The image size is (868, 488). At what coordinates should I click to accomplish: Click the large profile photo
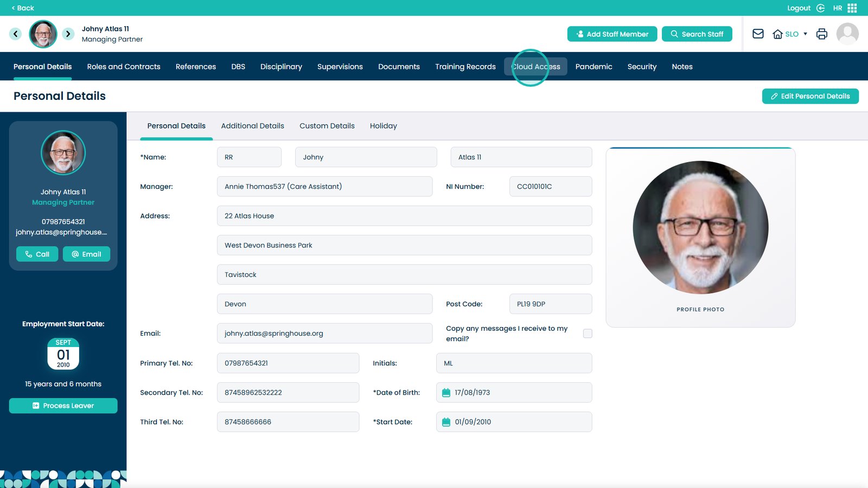(x=700, y=228)
